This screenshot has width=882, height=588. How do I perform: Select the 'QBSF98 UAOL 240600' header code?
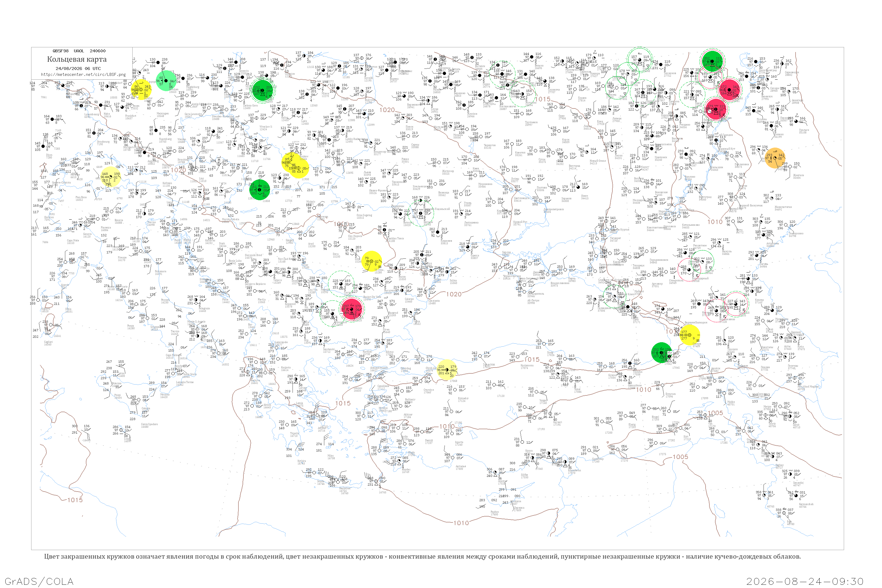pyautogui.click(x=79, y=51)
